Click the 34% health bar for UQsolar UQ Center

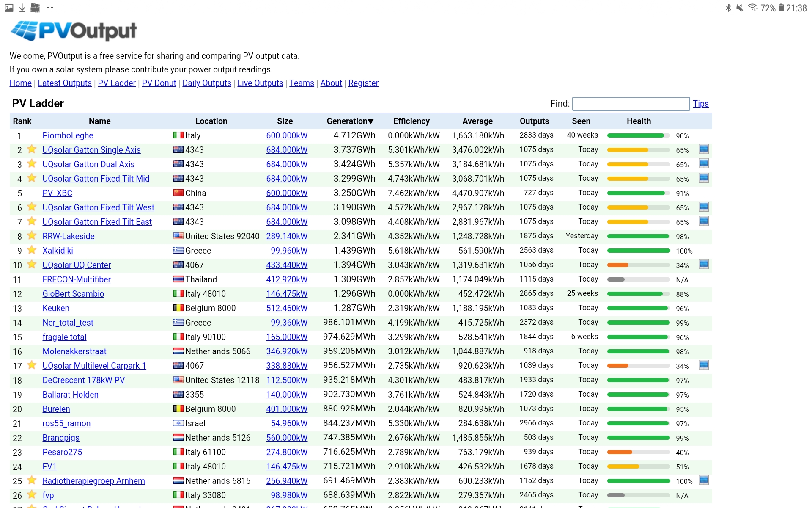(638, 265)
